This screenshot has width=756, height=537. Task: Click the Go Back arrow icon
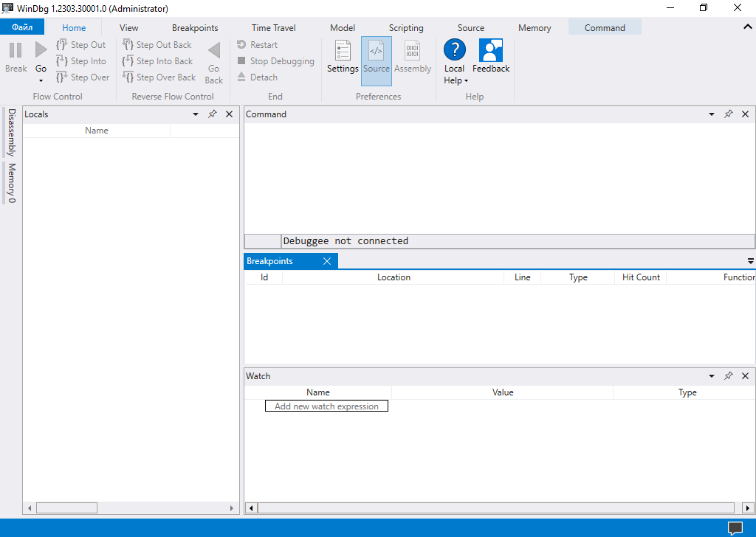(214, 50)
